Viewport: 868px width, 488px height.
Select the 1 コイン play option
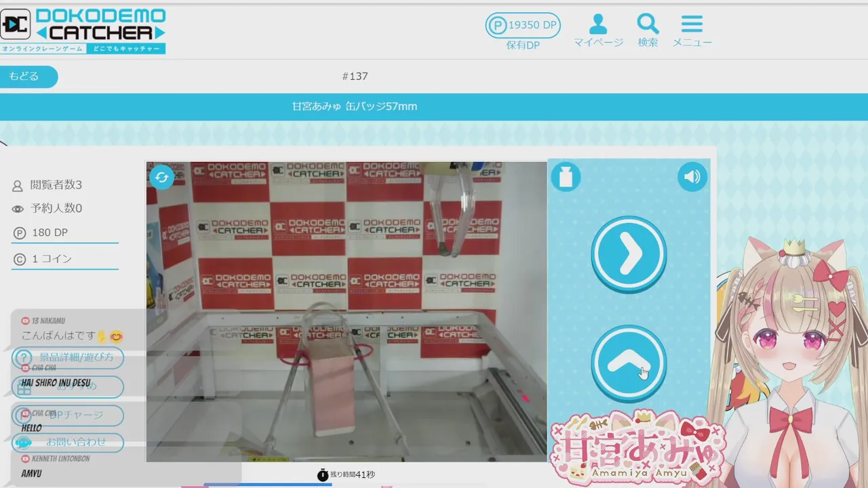[x=65, y=259]
